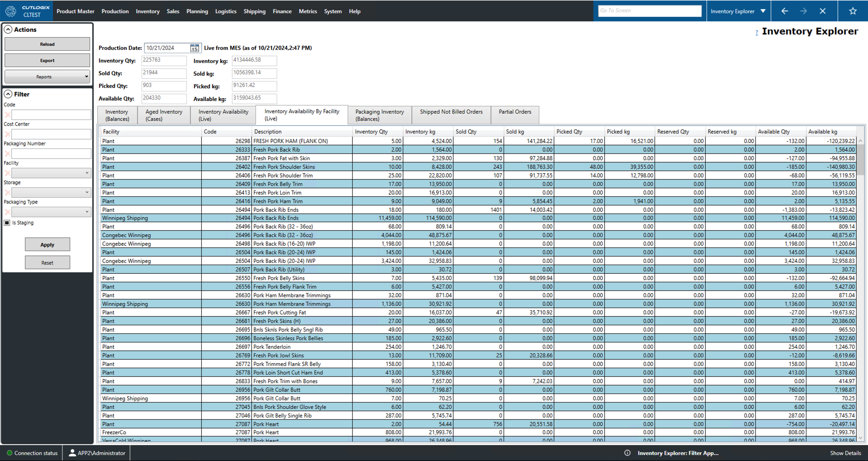Click the Go To Screen search field
This screenshot has width=868, height=461.
[650, 11]
